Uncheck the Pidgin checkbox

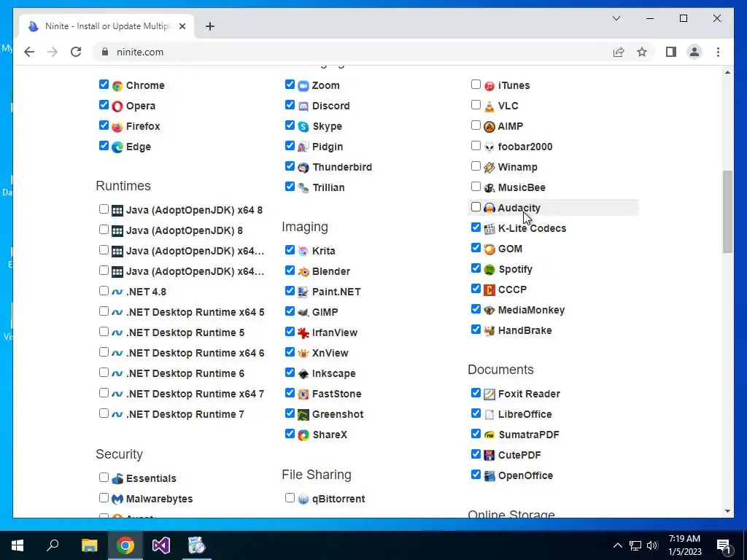click(290, 146)
